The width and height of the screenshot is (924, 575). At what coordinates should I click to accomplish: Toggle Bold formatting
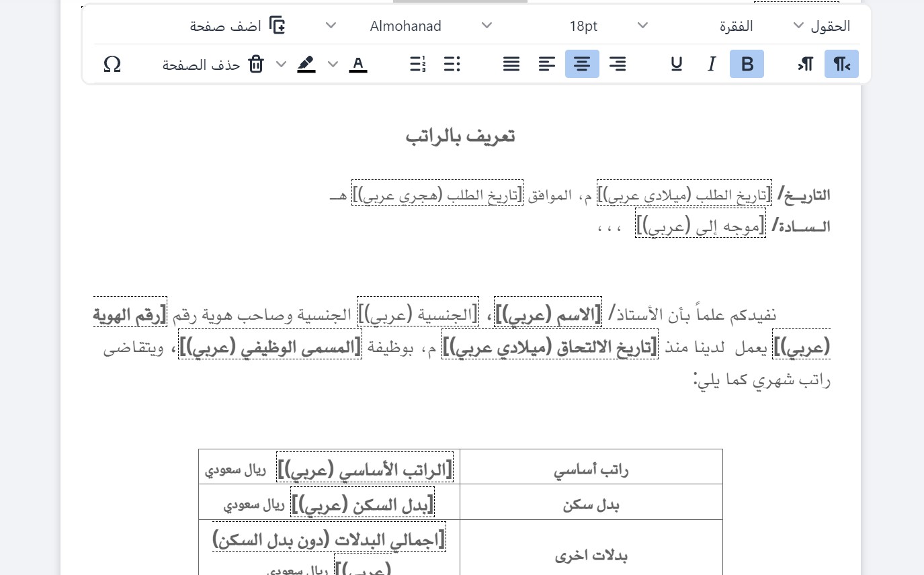747,64
